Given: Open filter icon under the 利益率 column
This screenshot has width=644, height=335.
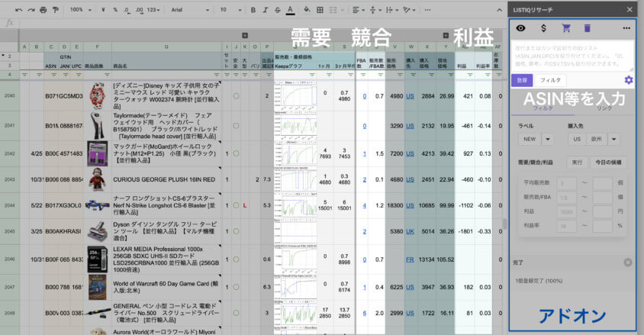Looking at the screenshot, I should click(488, 75).
